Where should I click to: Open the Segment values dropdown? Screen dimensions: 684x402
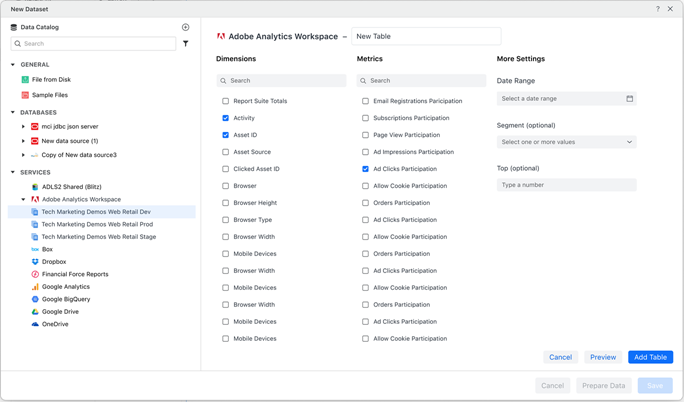[566, 142]
